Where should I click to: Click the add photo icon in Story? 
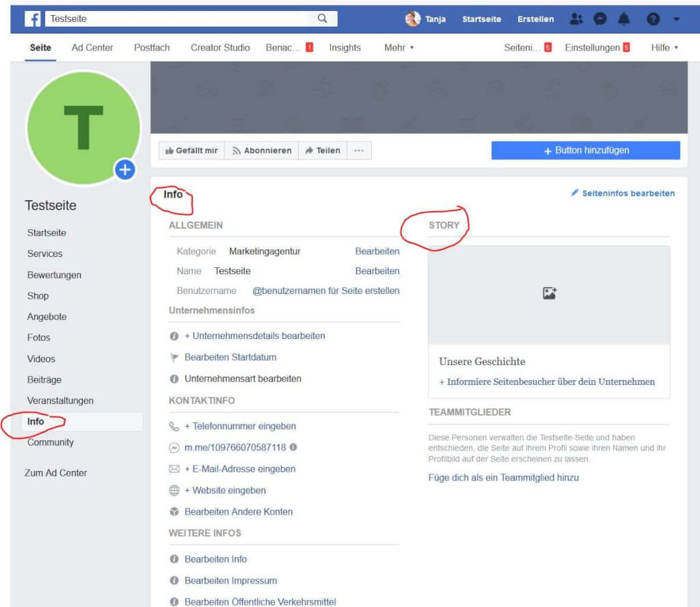(x=549, y=293)
